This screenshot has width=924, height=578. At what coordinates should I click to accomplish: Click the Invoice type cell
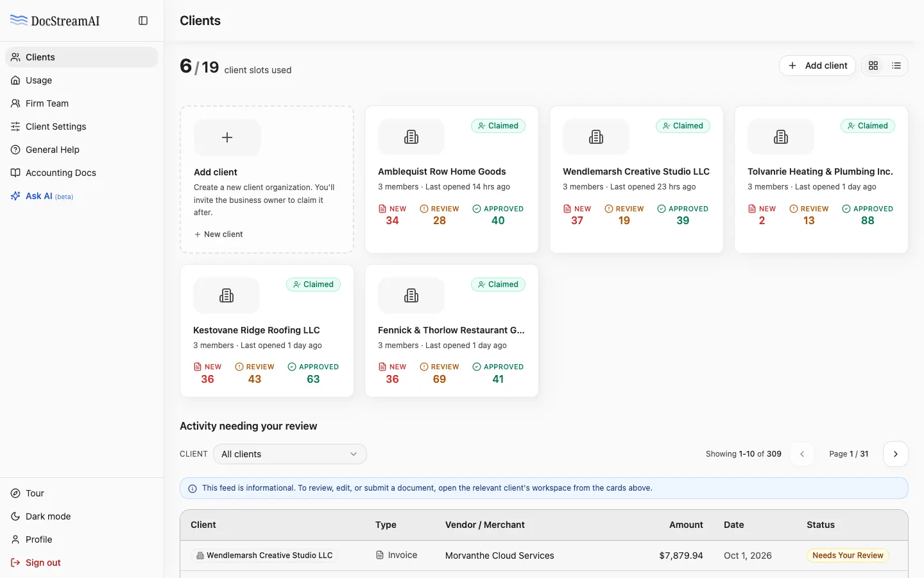pyautogui.click(x=397, y=556)
